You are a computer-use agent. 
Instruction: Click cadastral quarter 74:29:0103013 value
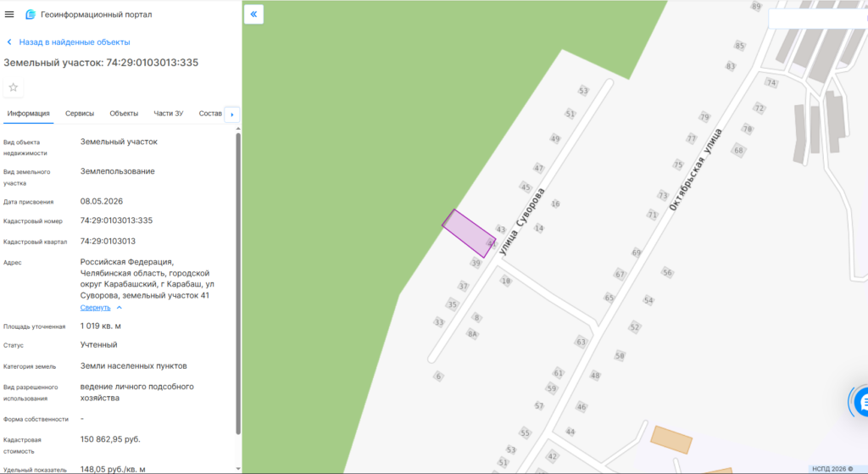(108, 242)
